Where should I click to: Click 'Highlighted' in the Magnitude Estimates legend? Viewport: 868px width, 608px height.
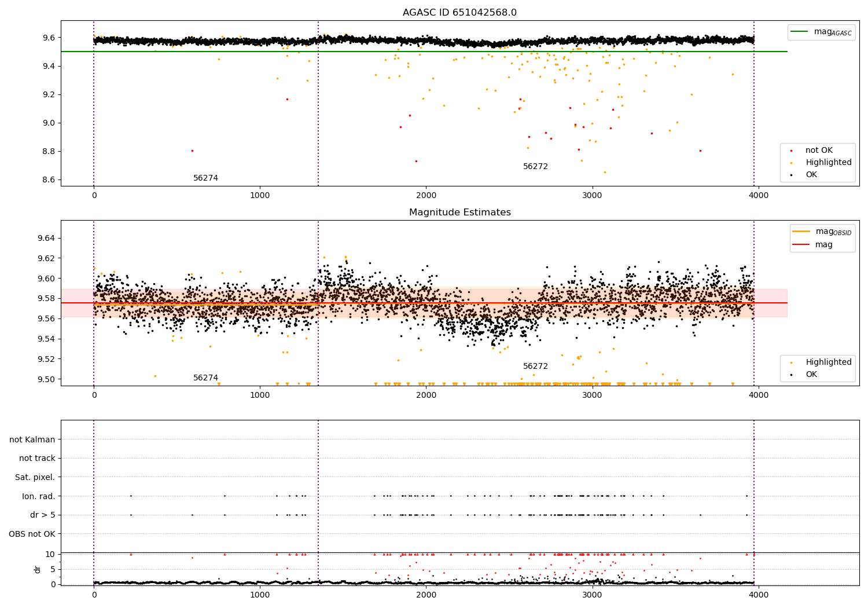pos(829,362)
